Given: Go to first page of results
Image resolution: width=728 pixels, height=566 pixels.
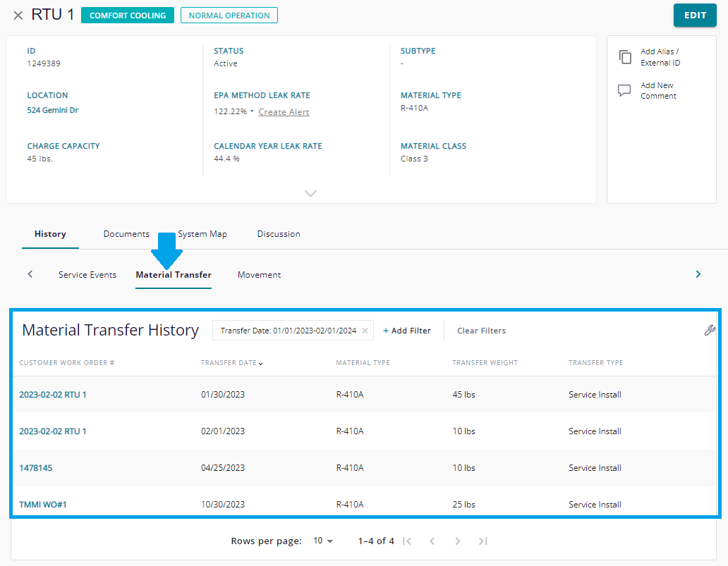Looking at the screenshot, I should pyautogui.click(x=407, y=541).
